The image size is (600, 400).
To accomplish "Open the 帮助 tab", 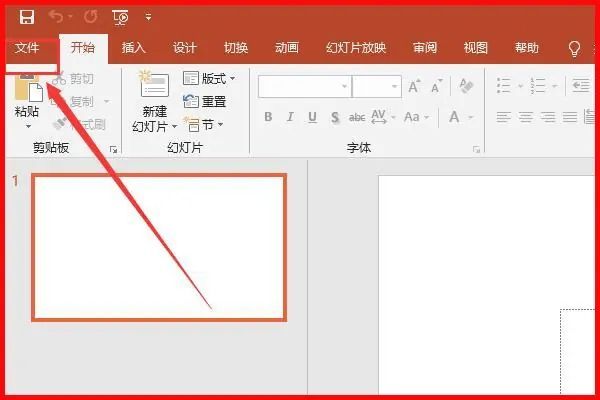I will pyautogui.click(x=527, y=48).
